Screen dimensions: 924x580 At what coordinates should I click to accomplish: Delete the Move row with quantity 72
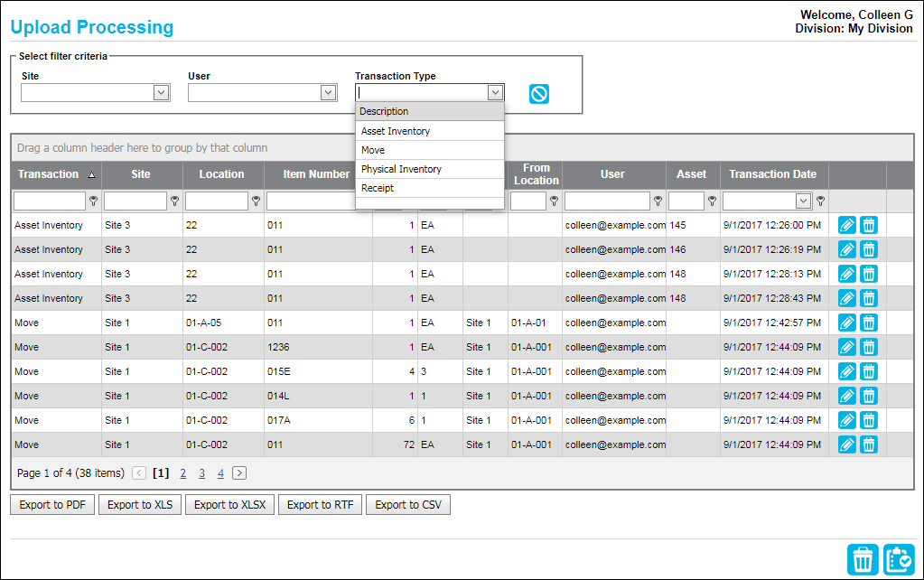(869, 444)
